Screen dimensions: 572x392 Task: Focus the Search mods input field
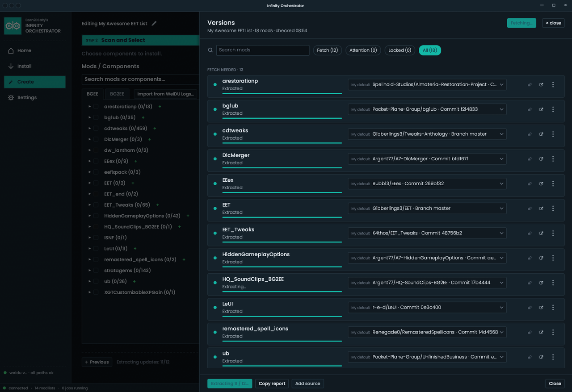point(263,50)
